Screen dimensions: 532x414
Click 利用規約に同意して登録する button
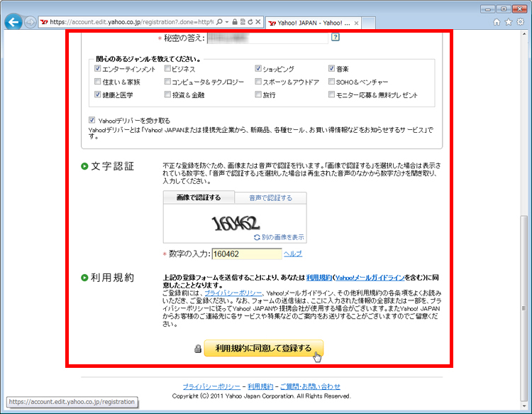(x=264, y=348)
